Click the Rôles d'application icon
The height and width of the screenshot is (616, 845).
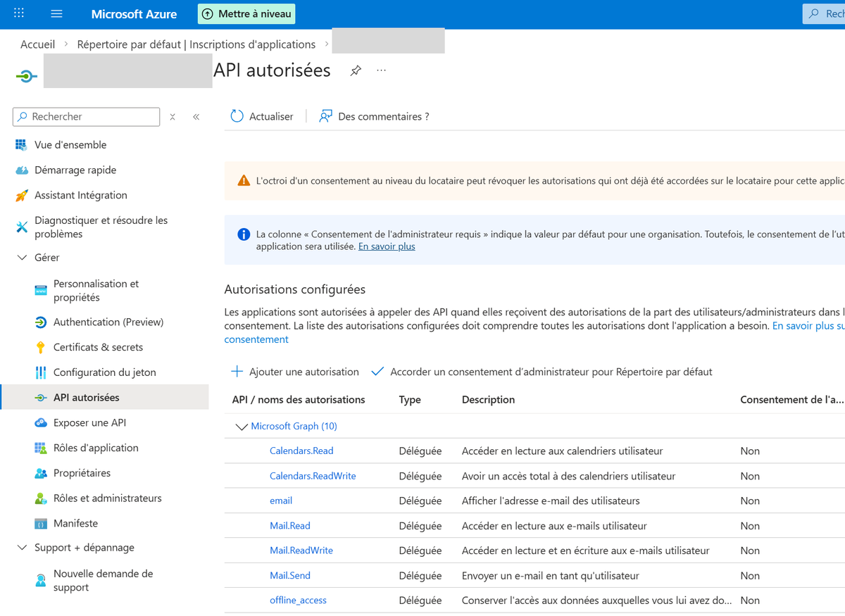[40, 448]
